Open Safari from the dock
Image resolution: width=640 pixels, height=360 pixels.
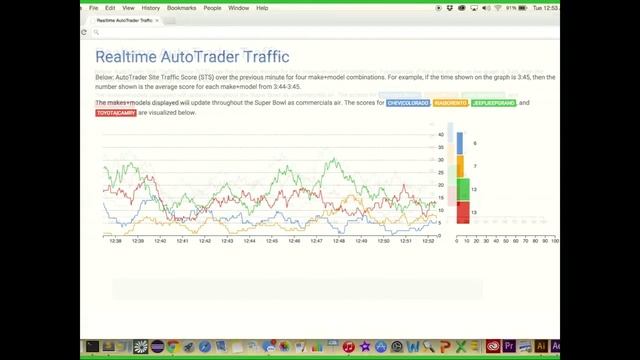(x=205, y=347)
